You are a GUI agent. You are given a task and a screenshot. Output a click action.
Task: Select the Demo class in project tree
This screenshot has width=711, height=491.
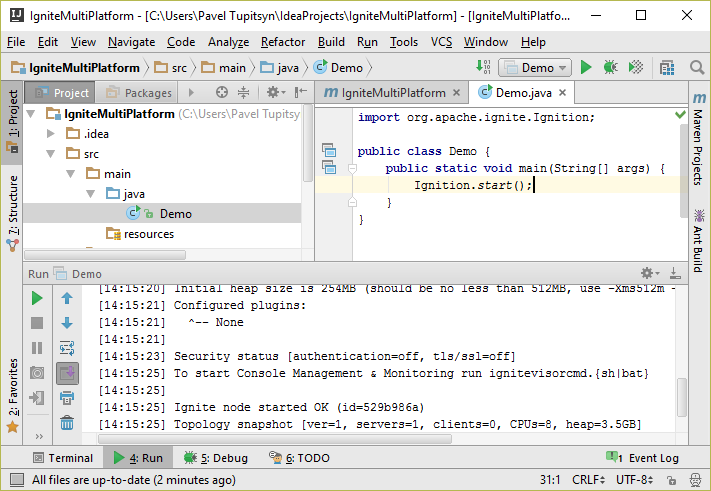162,214
